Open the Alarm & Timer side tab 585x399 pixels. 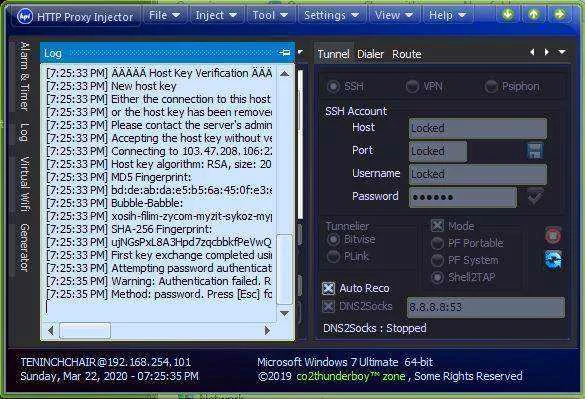click(24, 76)
